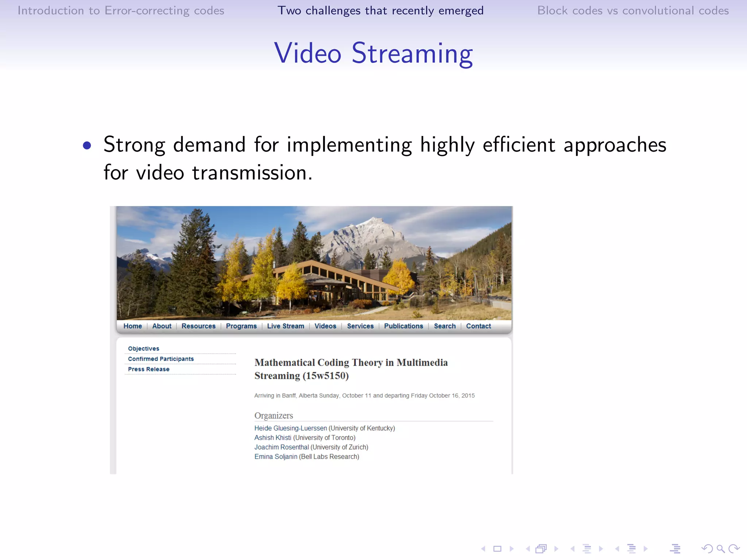Click the Mathematical Coding Theory workshop heading
This screenshot has width=747, height=560.
tap(351, 369)
